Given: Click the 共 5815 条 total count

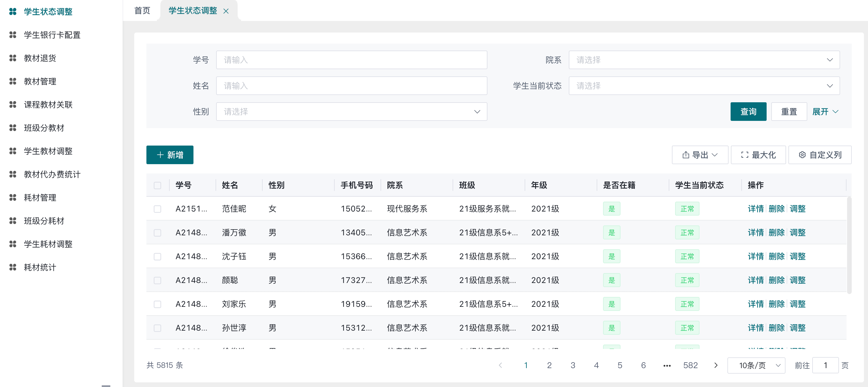Looking at the screenshot, I should point(165,365).
